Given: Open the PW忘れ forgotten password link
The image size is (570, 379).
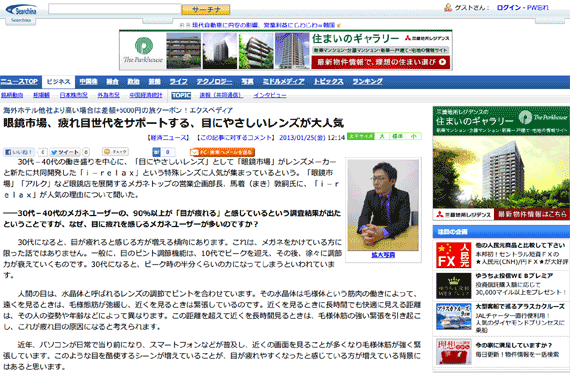Looking at the screenshot, I should pyautogui.click(x=538, y=8).
